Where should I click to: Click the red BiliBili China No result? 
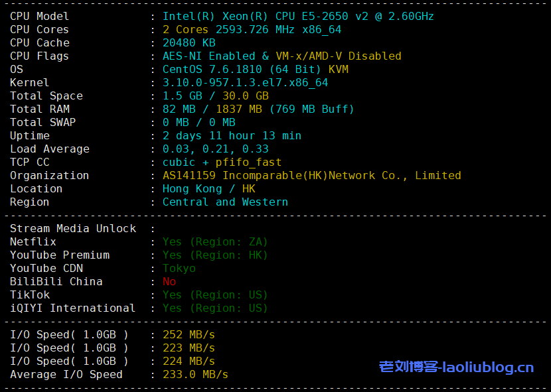pos(169,281)
